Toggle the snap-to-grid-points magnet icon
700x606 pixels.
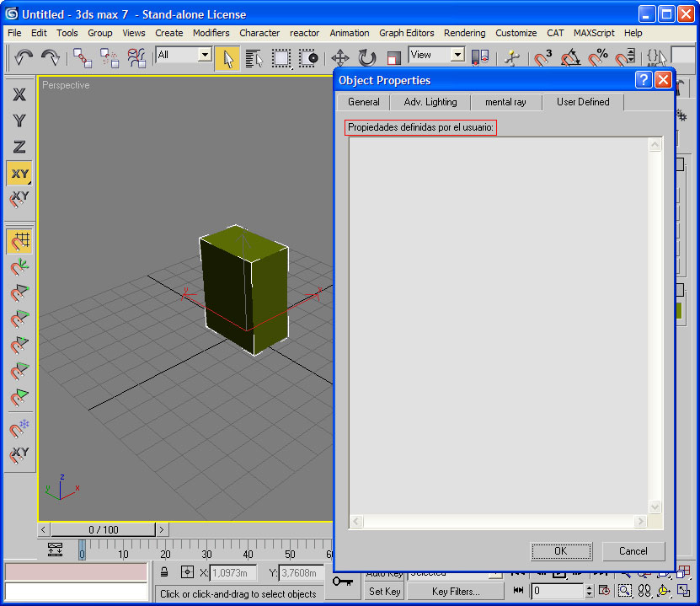[19, 242]
